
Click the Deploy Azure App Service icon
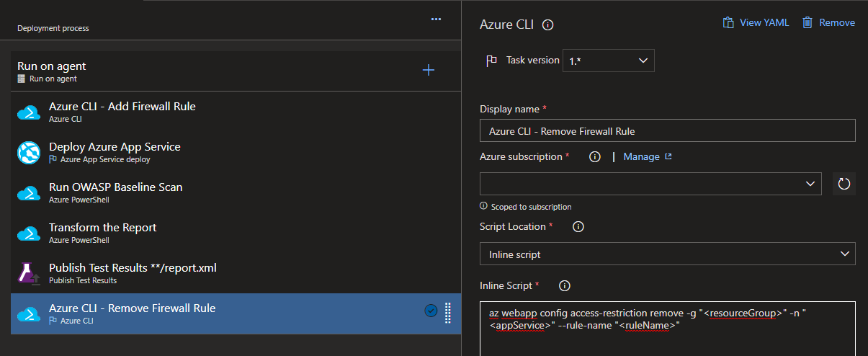tap(29, 152)
